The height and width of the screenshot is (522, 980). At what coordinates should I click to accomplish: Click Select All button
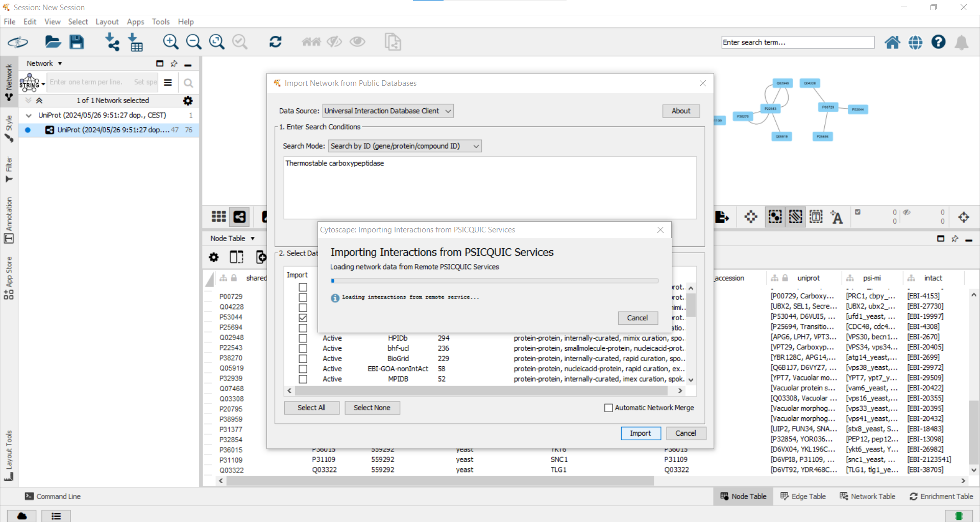[311, 408]
